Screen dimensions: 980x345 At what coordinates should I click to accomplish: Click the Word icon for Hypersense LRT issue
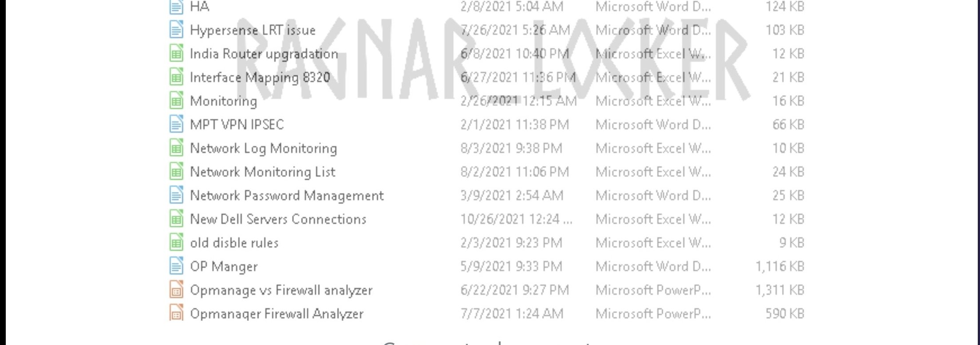(x=176, y=30)
